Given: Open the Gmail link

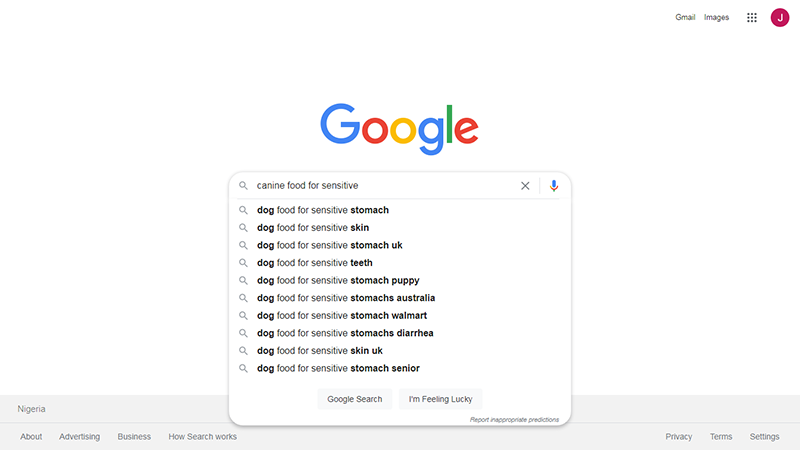Looking at the screenshot, I should pyautogui.click(x=685, y=17).
